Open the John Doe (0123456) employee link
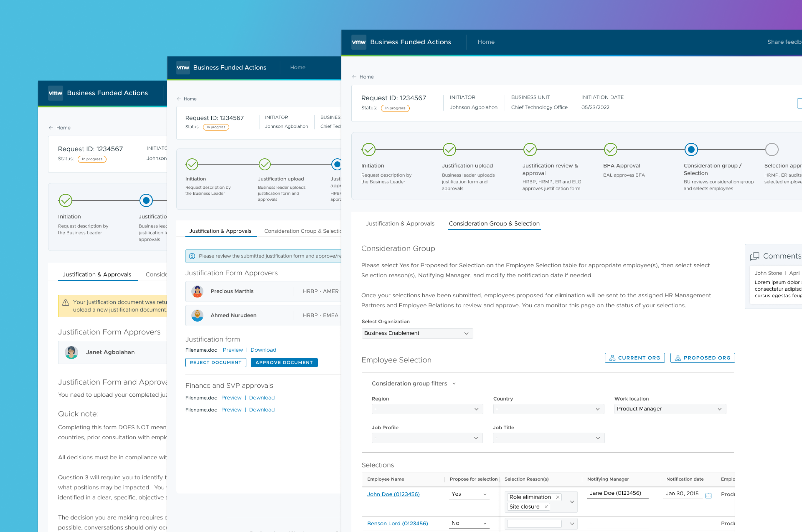This screenshot has width=802, height=532. tap(393, 494)
